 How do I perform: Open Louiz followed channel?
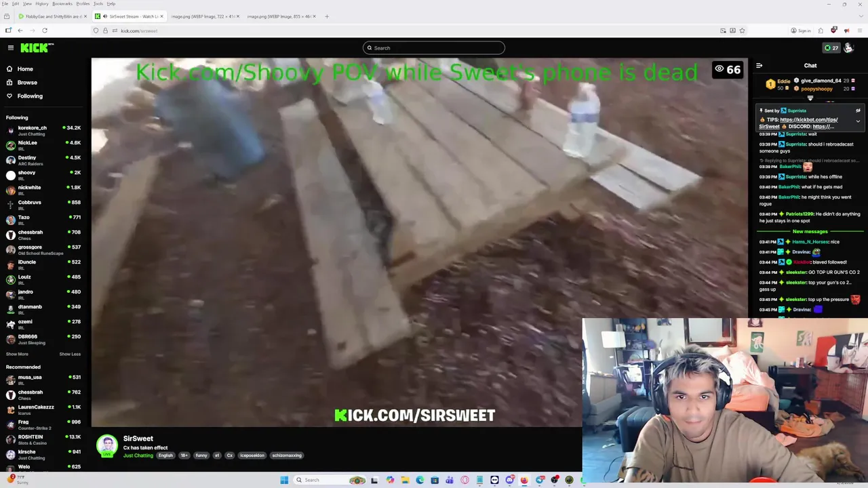pos(43,279)
